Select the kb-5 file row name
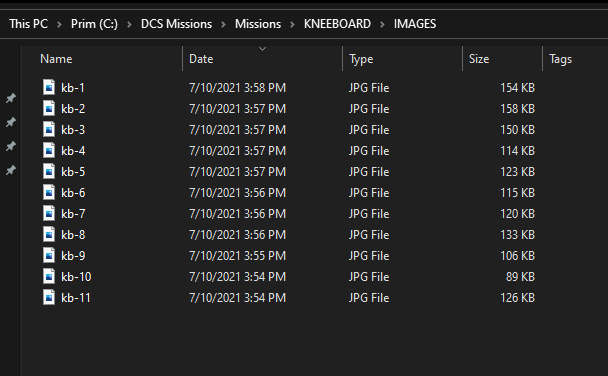 pyautogui.click(x=73, y=171)
